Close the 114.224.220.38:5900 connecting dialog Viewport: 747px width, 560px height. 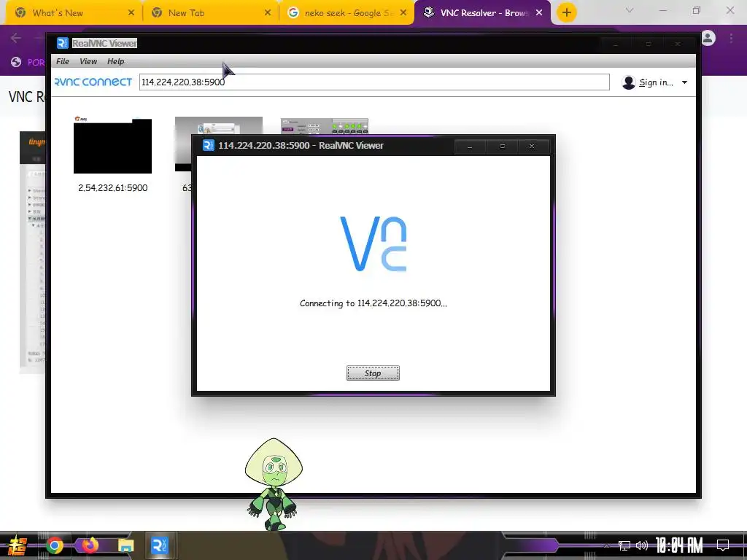(532, 146)
